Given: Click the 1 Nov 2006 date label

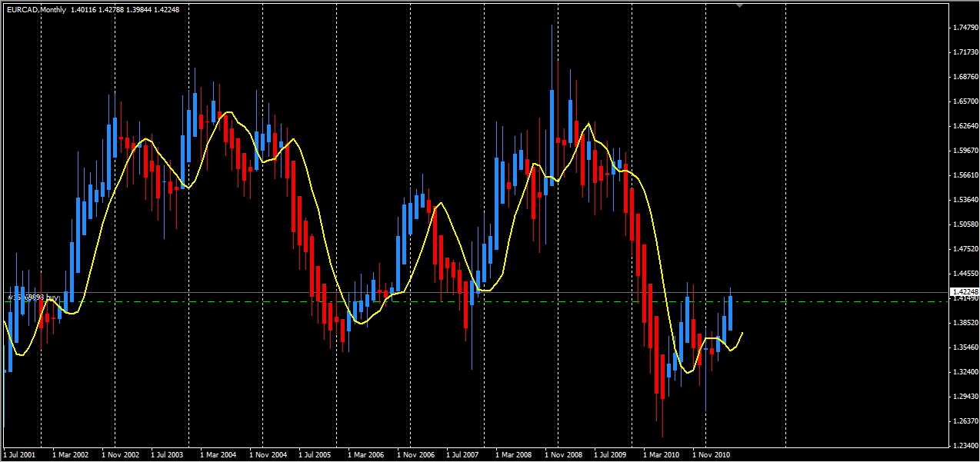Looking at the screenshot, I should tap(416, 454).
